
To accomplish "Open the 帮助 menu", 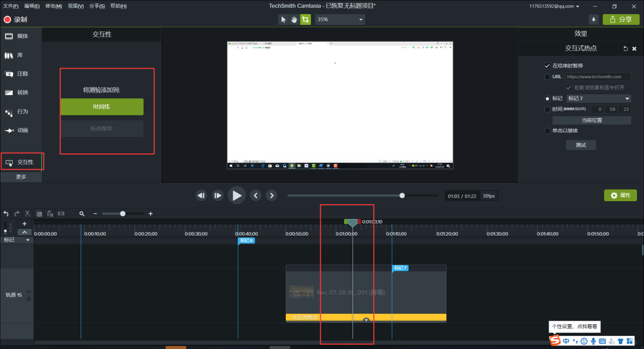I will (x=118, y=6).
